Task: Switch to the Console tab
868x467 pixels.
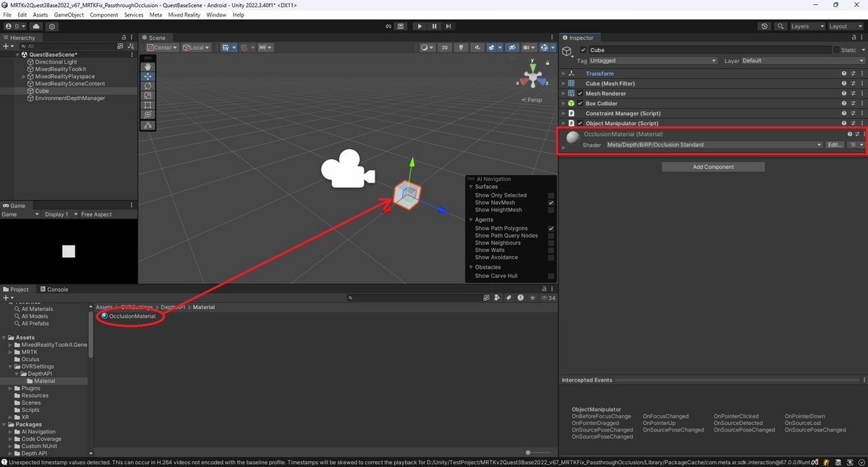Action: tap(56, 289)
